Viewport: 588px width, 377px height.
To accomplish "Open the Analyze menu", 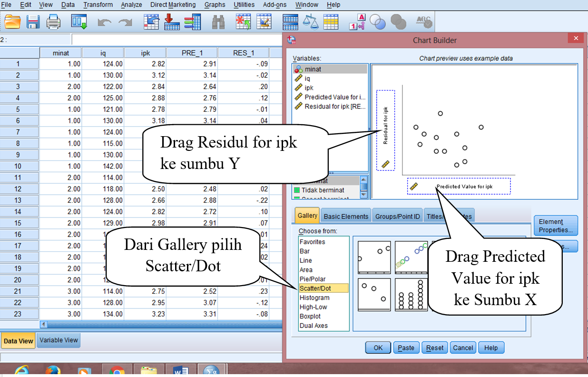I will (x=131, y=5).
